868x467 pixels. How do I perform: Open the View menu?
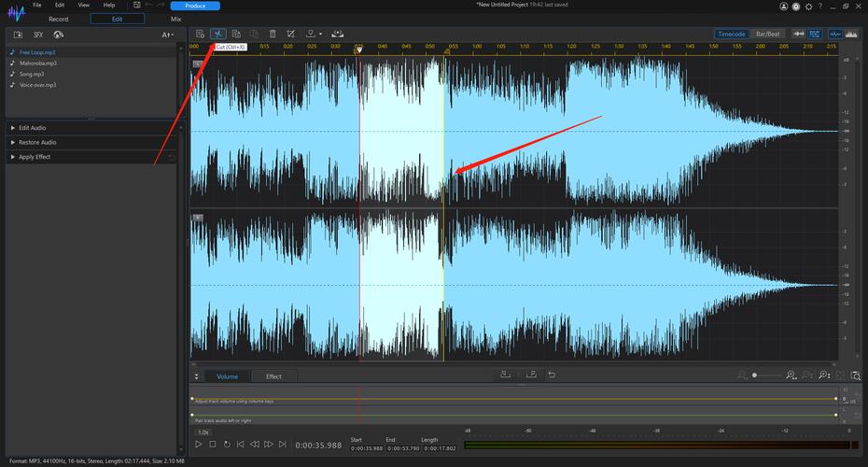[x=84, y=5]
